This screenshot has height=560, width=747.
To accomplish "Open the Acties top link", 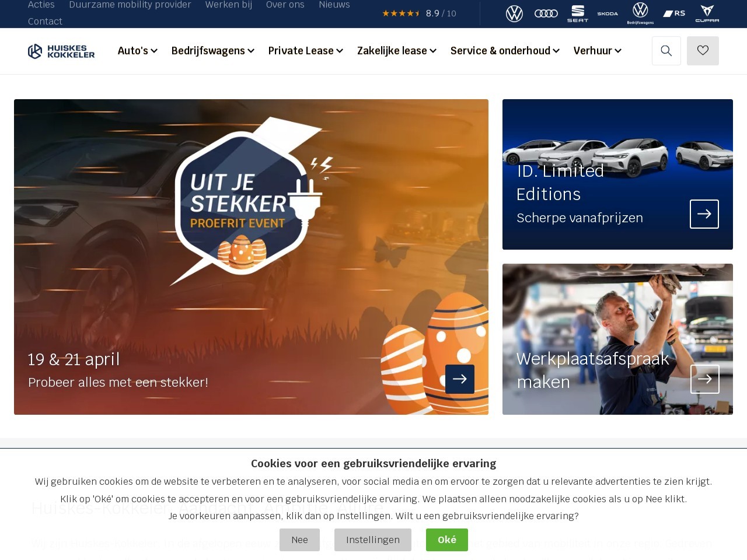I will (41, 5).
